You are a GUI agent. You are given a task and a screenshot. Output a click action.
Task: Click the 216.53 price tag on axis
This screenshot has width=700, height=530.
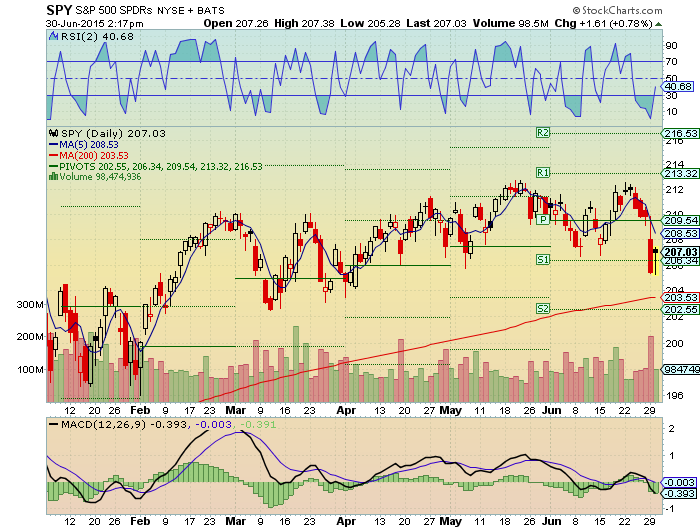point(681,134)
